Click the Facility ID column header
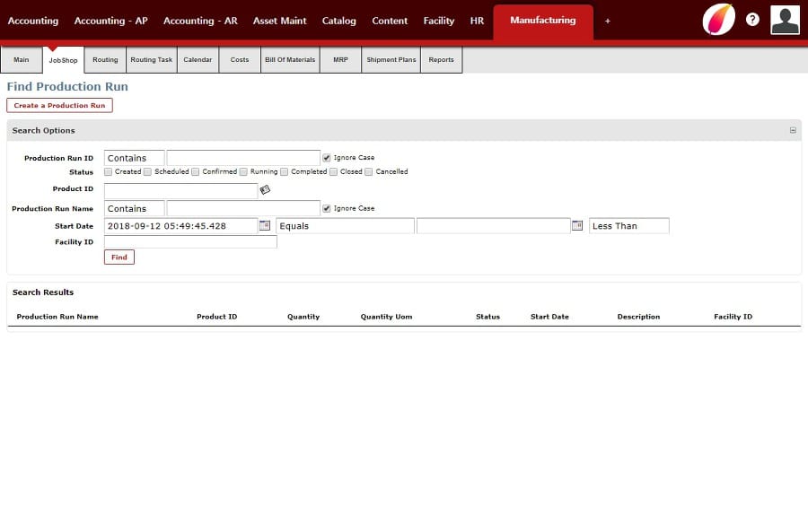 click(x=733, y=317)
